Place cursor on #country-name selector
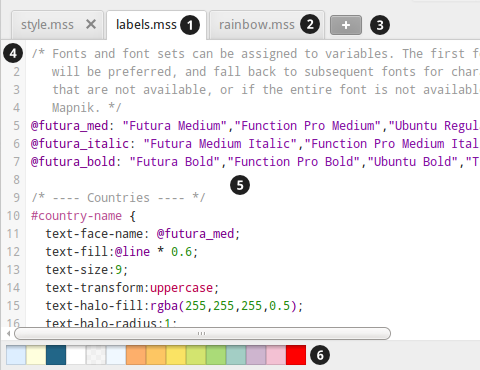The image size is (480, 370). tap(76, 216)
